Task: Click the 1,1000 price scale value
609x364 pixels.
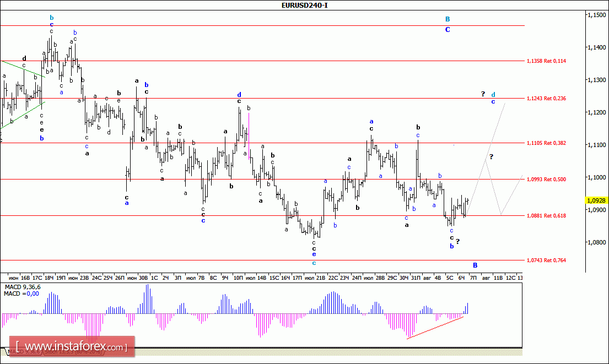Action: 596,177
